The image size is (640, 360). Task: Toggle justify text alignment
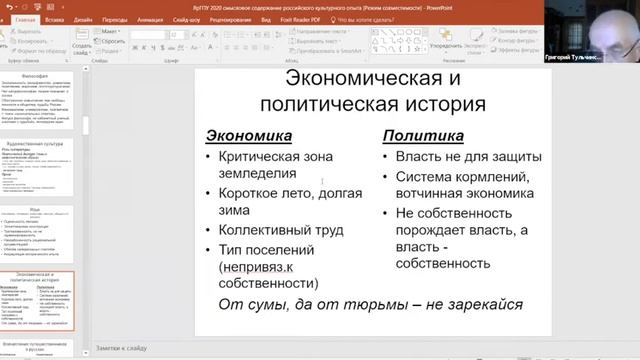(255, 48)
